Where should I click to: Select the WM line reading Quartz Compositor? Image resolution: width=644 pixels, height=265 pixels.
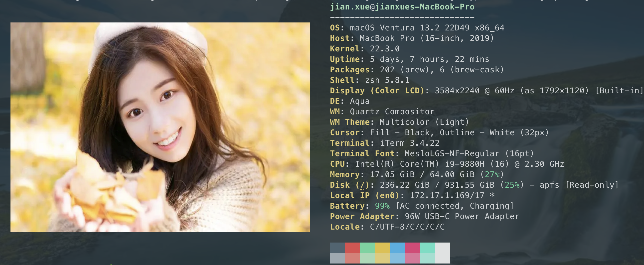click(x=382, y=112)
